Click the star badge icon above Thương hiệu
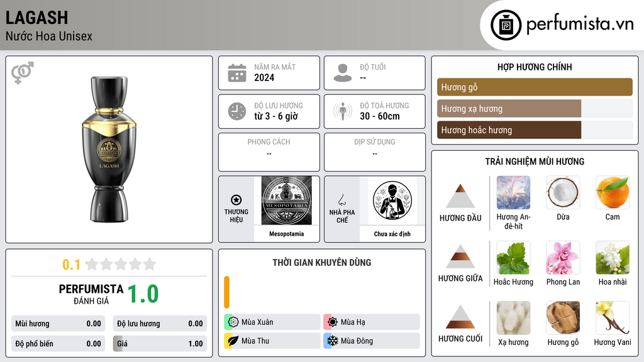The width and height of the screenshot is (644, 362). pyautogui.click(x=236, y=200)
